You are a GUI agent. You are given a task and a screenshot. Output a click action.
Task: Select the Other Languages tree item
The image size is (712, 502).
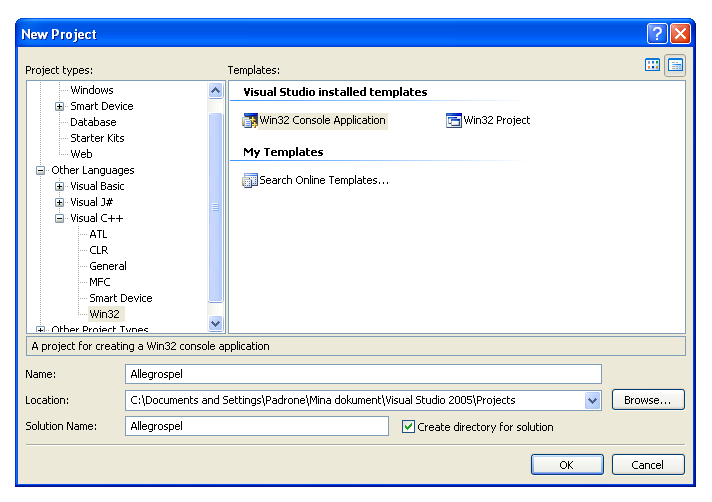tap(93, 170)
